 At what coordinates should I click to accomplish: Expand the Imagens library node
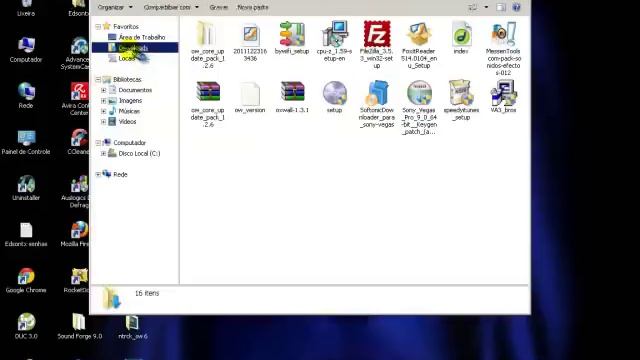[x=104, y=101]
